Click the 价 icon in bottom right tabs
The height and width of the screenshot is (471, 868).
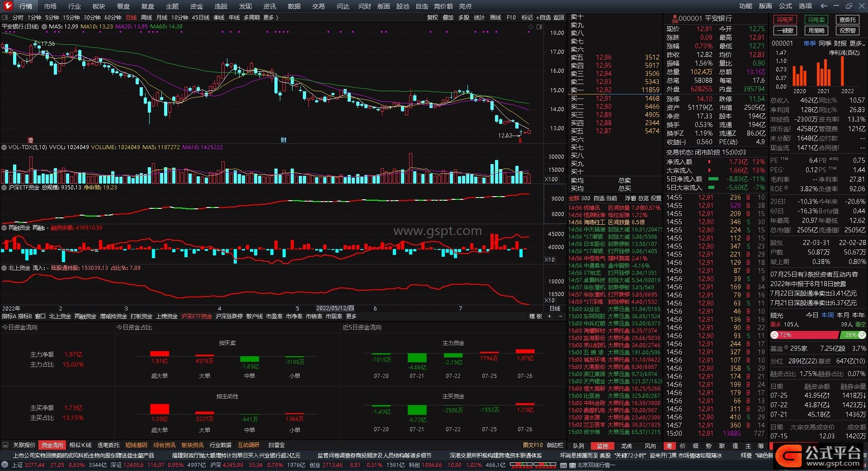click(683, 446)
